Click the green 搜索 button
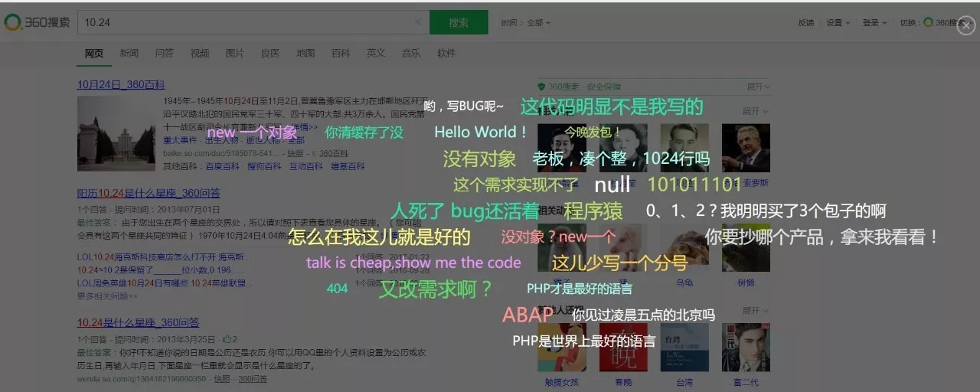The height and width of the screenshot is (392, 980). 459,22
